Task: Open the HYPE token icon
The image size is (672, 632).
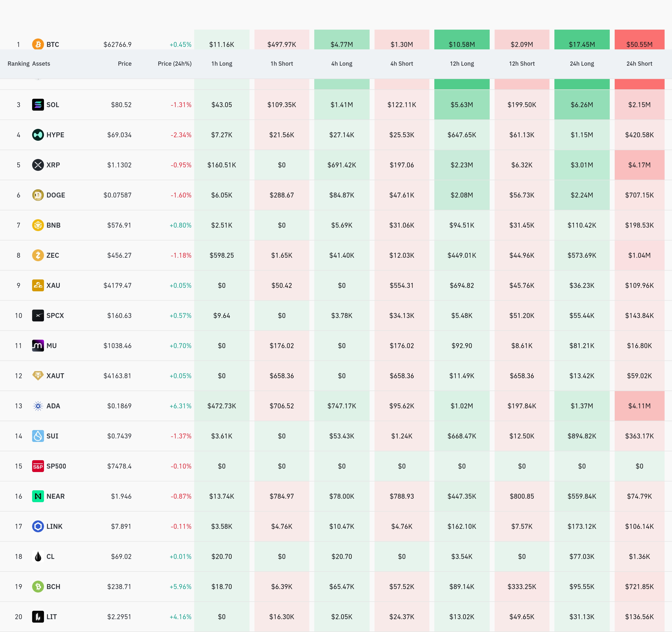Action: (38, 135)
